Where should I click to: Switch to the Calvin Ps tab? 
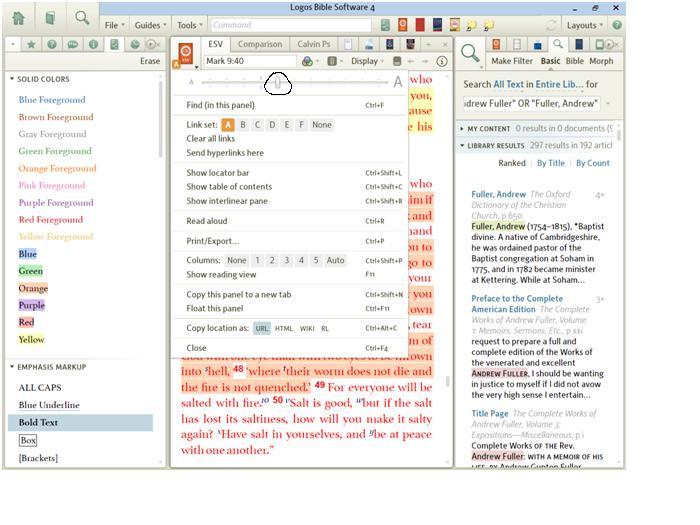[x=313, y=44]
